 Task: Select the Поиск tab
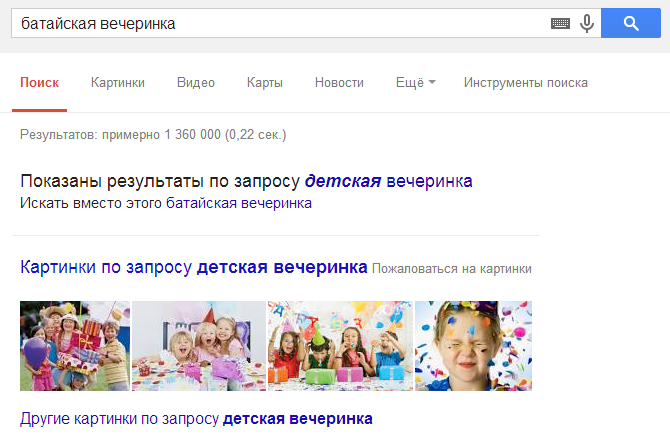39,83
